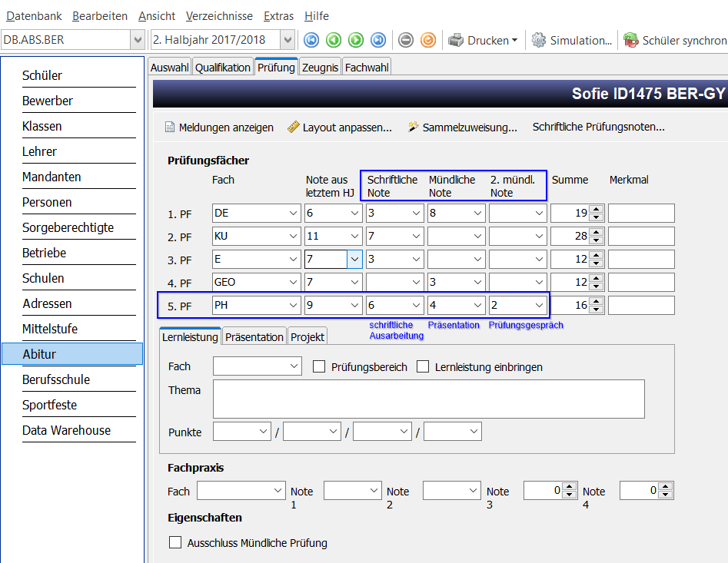Viewport: 728px width, 563px height.
Task: Toggle Lernleistung einbringen checkbox
Action: click(x=423, y=367)
